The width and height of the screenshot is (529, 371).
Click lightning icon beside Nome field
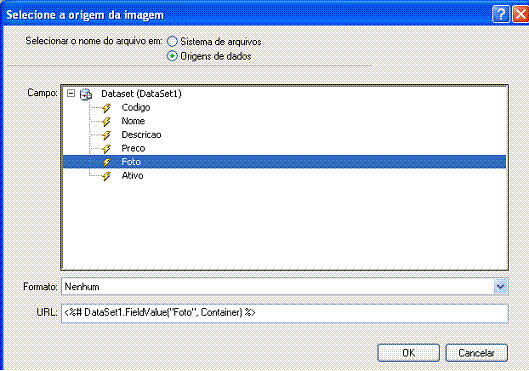(x=107, y=121)
